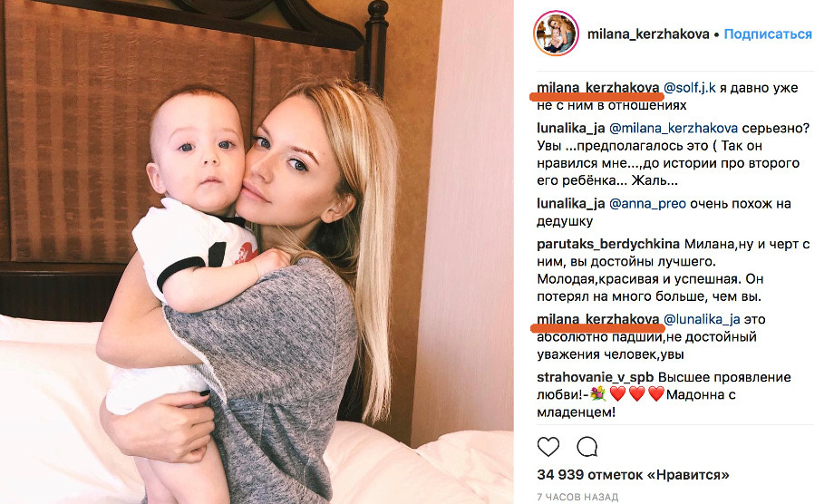Click the 7 часов назад timestamp
Viewport: 834px width, 504px height.
click(x=577, y=497)
